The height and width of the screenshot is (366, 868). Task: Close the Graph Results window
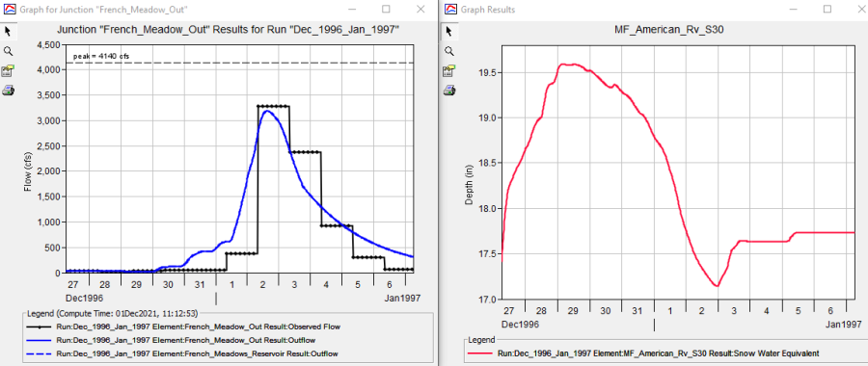pyautogui.click(x=862, y=10)
